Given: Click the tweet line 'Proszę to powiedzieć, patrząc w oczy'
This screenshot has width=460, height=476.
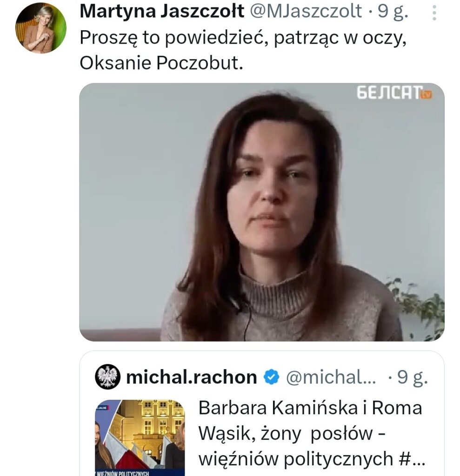Looking at the screenshot, I should pyautogui.click(x=243, y=38).
